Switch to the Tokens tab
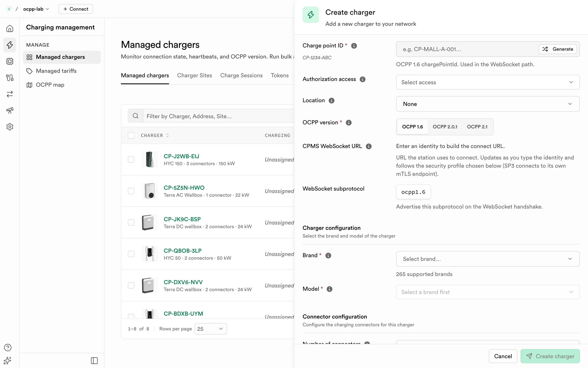 coord(280,75)
